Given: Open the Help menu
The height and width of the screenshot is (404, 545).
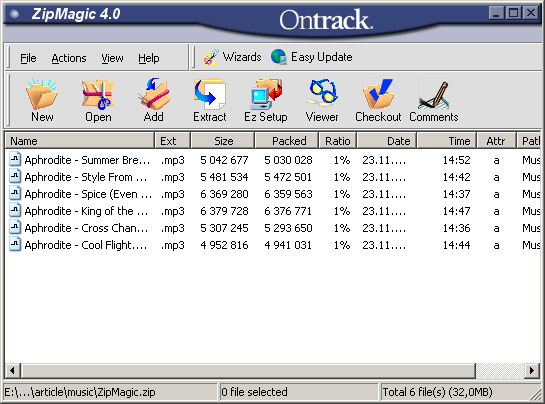Looking at the screenshot, I should point(149,58).
